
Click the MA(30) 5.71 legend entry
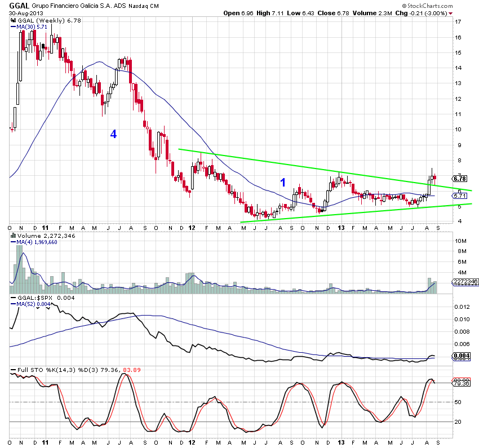(x=29, y=27)
